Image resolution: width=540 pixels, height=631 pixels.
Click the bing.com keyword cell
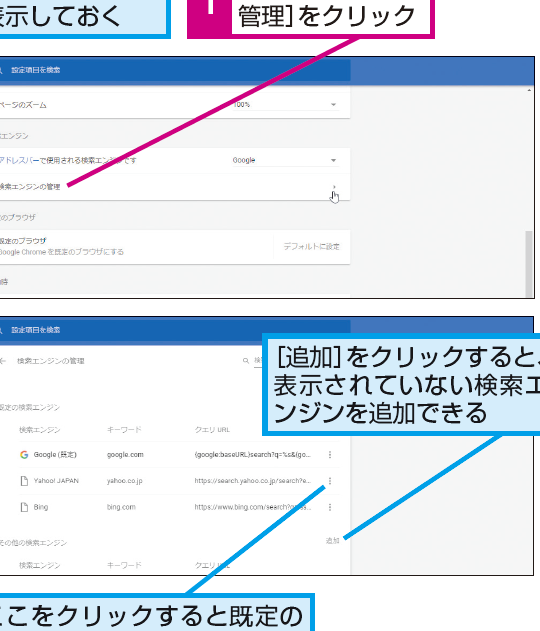click(x=121, y=507)
